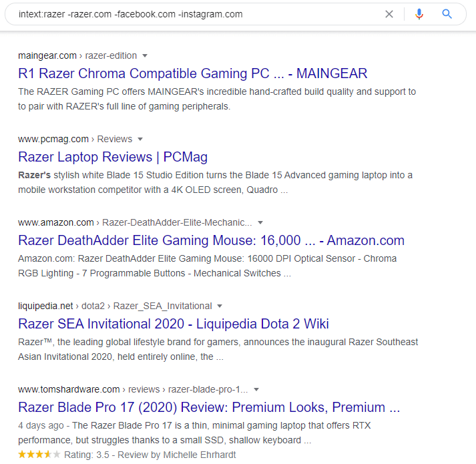Open the dropdown arrow beside www.amazon.com result
Image resolution: width=476 pixels, height=464 pixels.
260,223
